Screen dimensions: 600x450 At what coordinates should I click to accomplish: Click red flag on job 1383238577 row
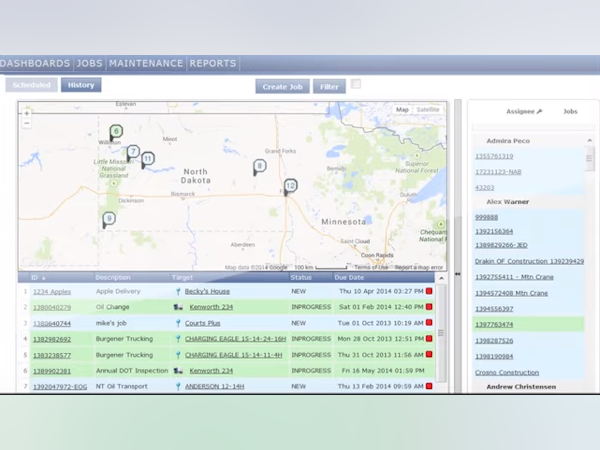pyautogui.click(x=429, y=355)
